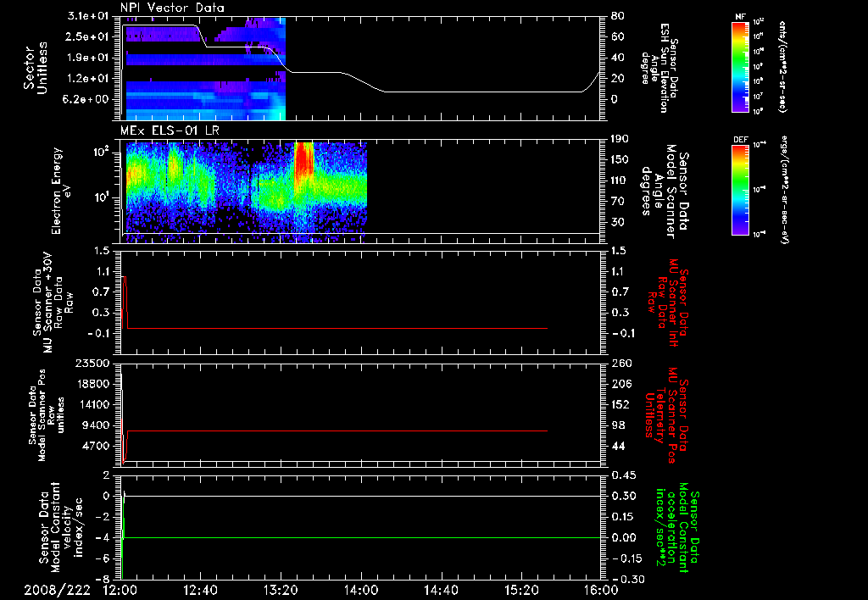Click the '1.9e+01' sector tick label
This screenshot has height=600, width=868.
[x=88, y=58]
